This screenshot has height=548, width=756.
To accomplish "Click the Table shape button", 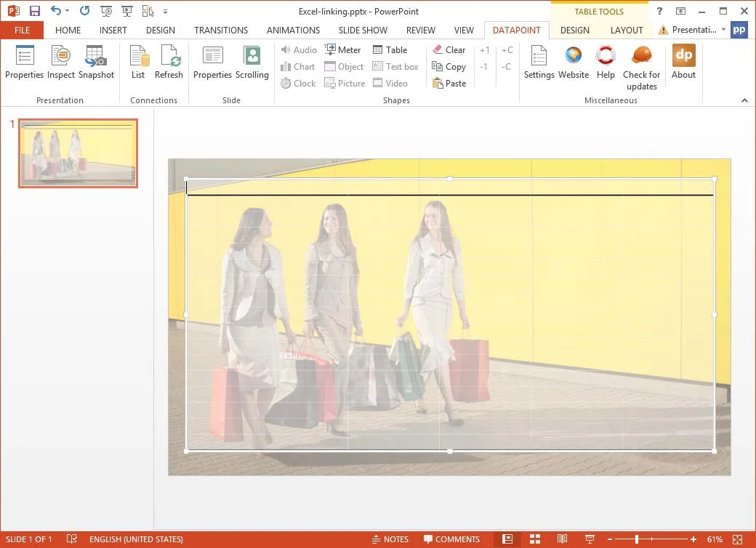I will click(390, 50).
